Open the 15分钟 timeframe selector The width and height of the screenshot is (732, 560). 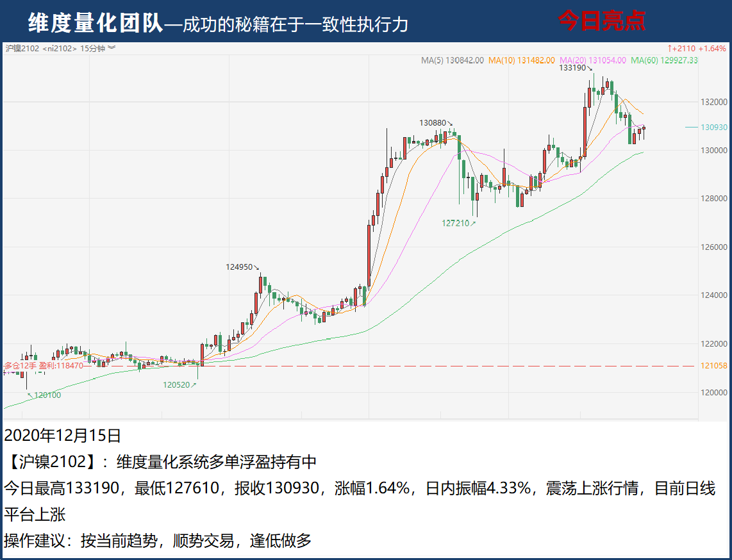[x=93, y=48]
